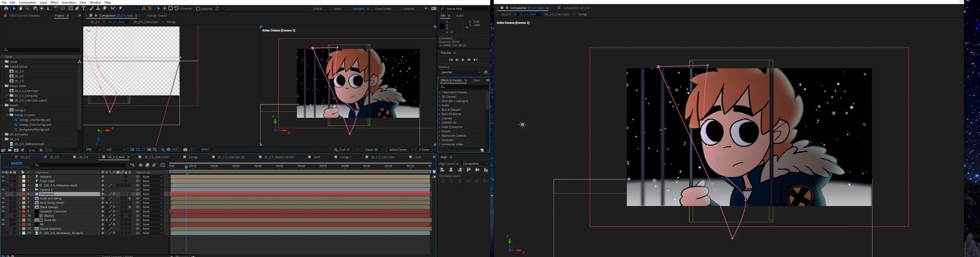Reset the Preview shortcut settings icon

tap(486, 72)
